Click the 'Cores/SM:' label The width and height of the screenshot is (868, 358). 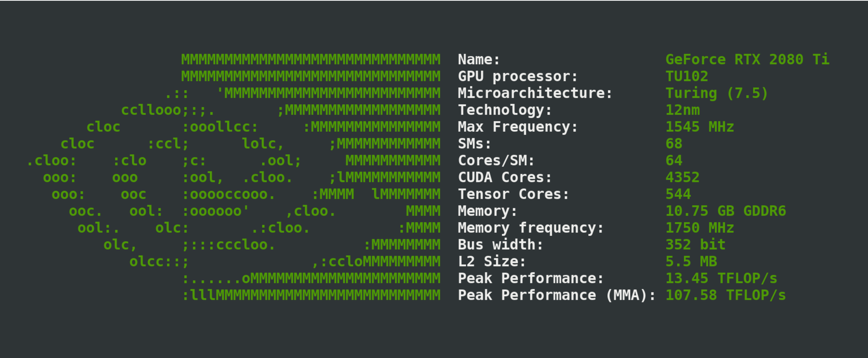(x=496, y=161)
